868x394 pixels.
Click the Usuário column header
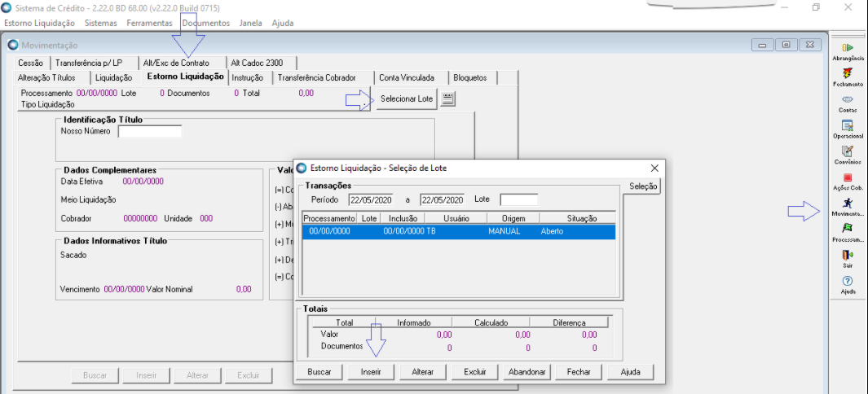[x=456, y=218]
